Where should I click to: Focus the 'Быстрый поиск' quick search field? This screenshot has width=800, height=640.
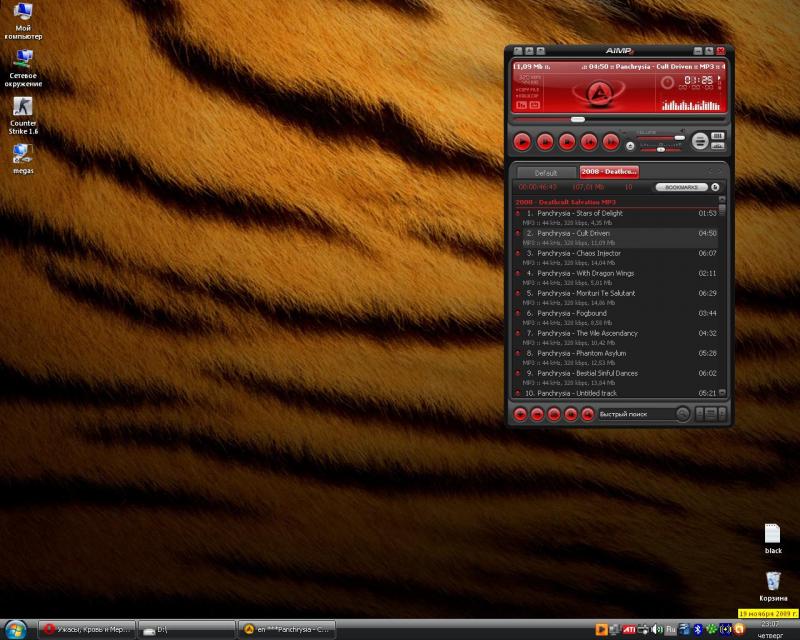click(635, 414)
